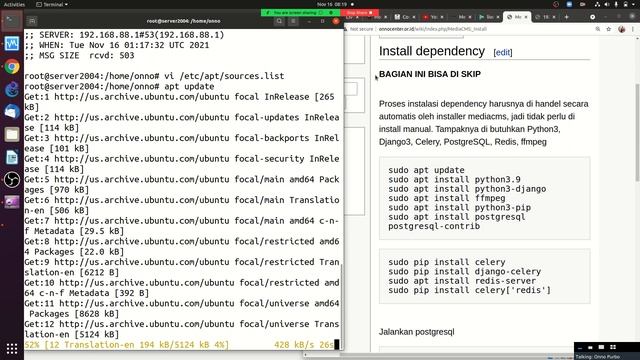Image resolution: width=640 pixels, height=360 pixels.
Task: Open OBS Studio from the dock
Action: tap(12, 180)
